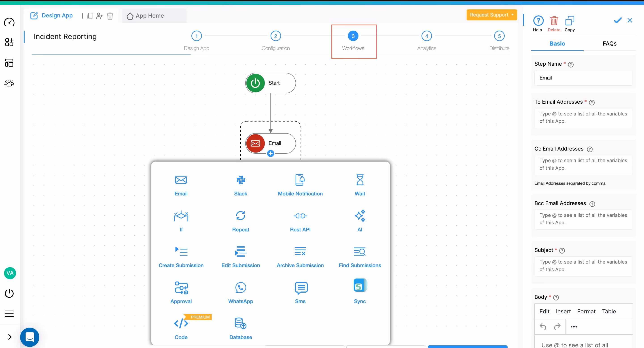Open the App Home link
Screen dimensions: 644x348
[145, 16]
